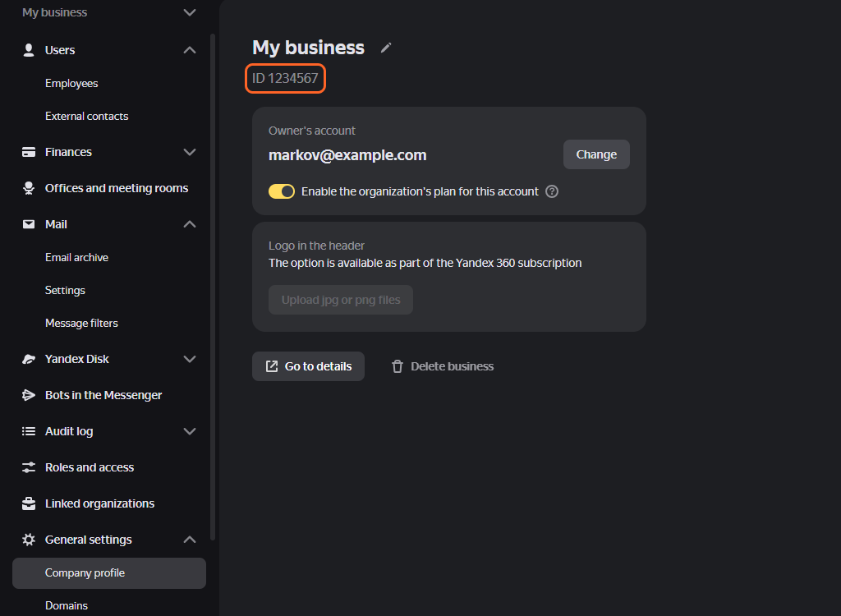Open Email archive under Mail
Image resolution: width=841 pixels, height=616 pixels.
76,257
